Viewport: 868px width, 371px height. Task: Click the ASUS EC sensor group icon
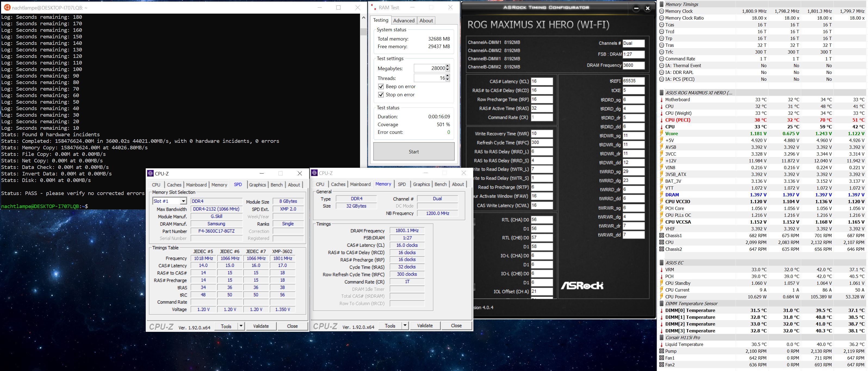click(x=661, y=262)
